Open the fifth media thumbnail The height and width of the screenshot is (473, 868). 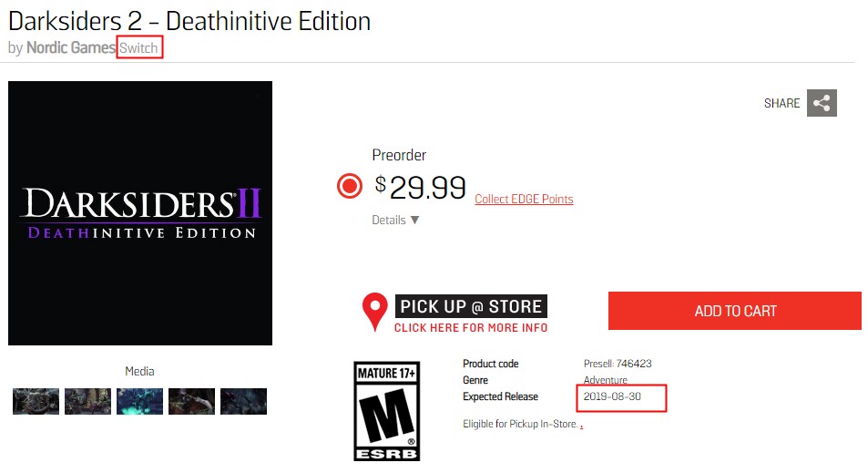click(243, 401)
